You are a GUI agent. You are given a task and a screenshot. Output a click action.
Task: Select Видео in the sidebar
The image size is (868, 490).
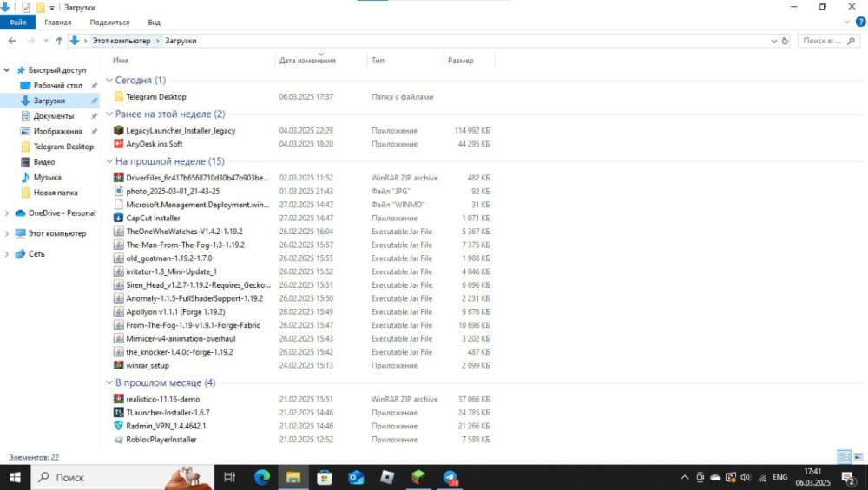[x=43, y=162]
